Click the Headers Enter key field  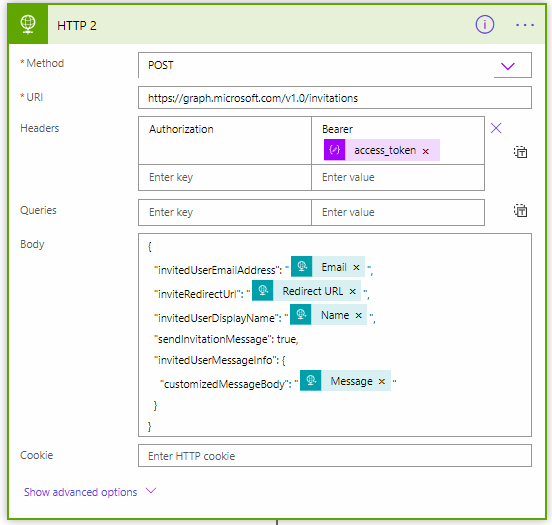[225, 177]
